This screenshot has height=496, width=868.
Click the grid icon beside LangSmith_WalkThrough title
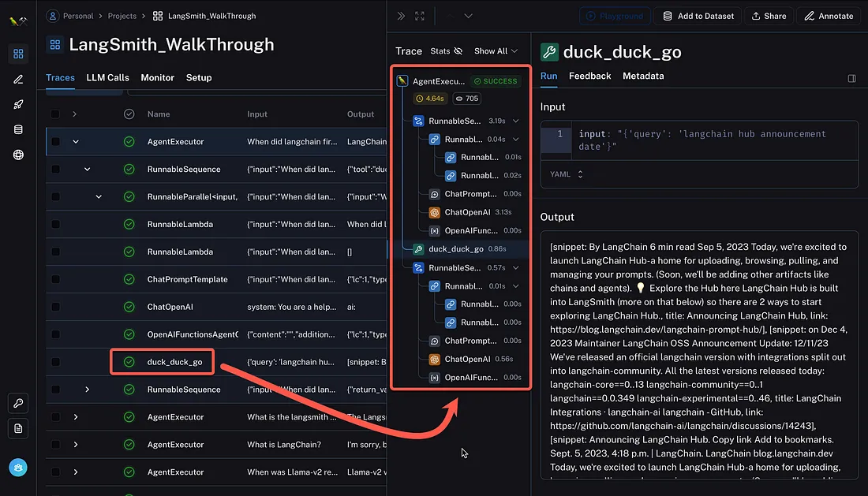coord(54,45)
